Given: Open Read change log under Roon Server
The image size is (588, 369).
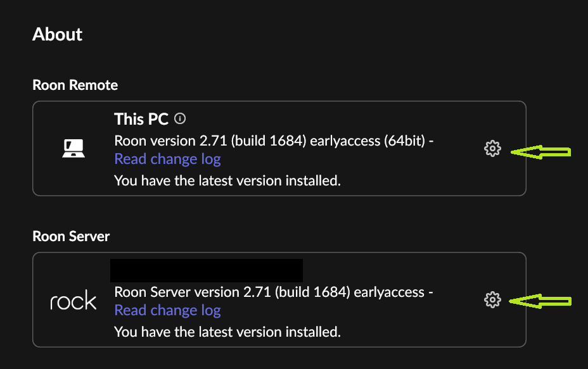Looking at the screenshot, I should pos(168,311).
